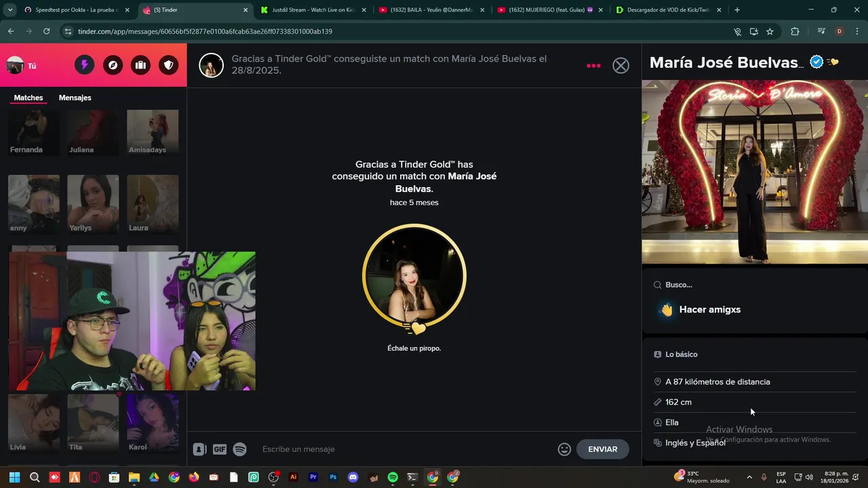Open media controls icon in Chrome toolbar
The image size is (868, 488).
tap(821, 31)
